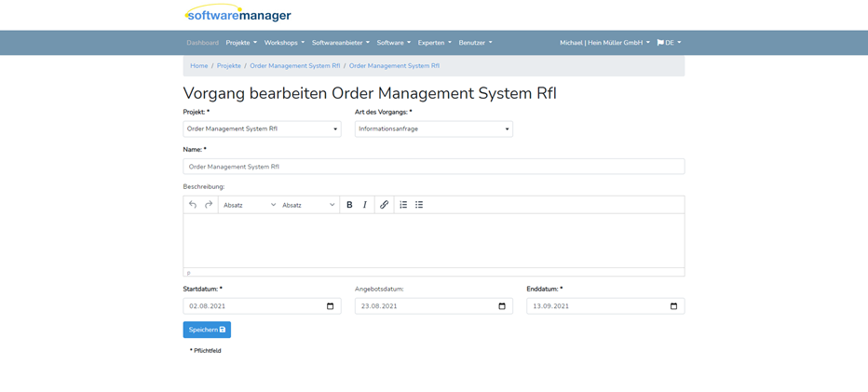Image resolution: width=868 pixels, height=392 pixels.
Task: Open last Order Management System RfI breadcrumb
Action: click(394, 65)
